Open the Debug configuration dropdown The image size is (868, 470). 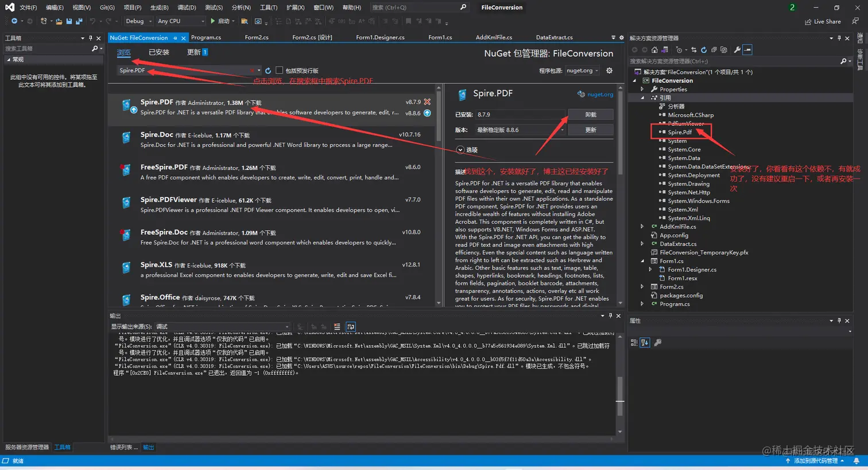click(138, 21)
